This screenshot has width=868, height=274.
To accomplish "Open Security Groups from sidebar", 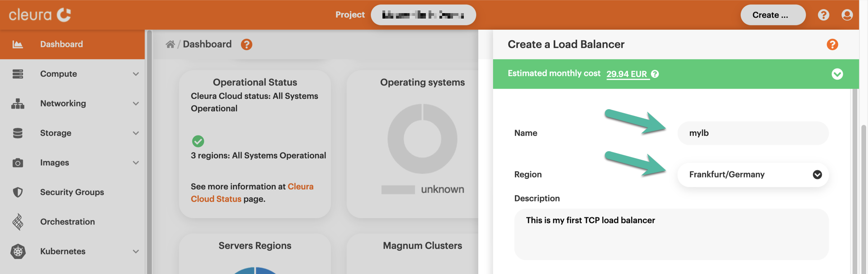I will [x=72, y=192].
